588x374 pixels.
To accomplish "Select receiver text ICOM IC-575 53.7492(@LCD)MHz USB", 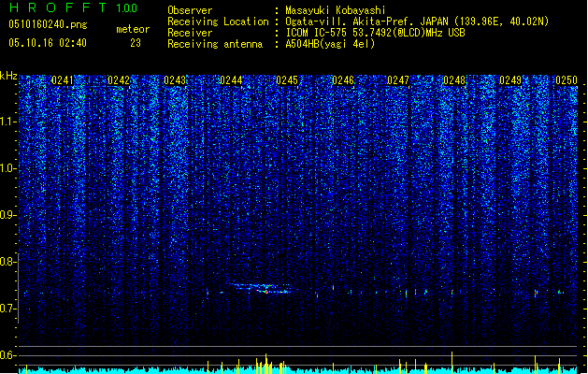I will click(x=375, y=33).
